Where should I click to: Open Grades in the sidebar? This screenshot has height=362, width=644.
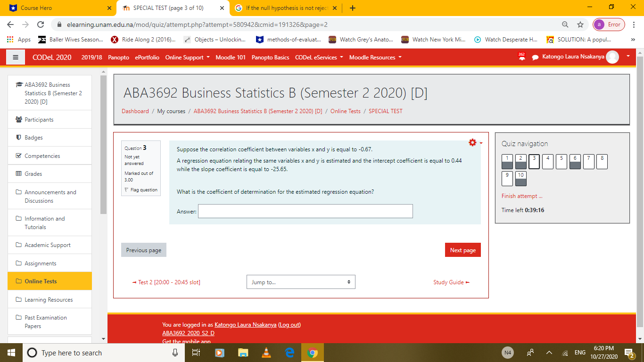50,174
